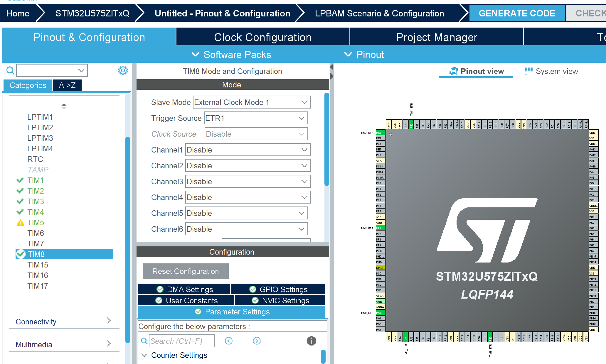Select Pinout view
This screenshot has height=364, width=606.
[476, 71]
